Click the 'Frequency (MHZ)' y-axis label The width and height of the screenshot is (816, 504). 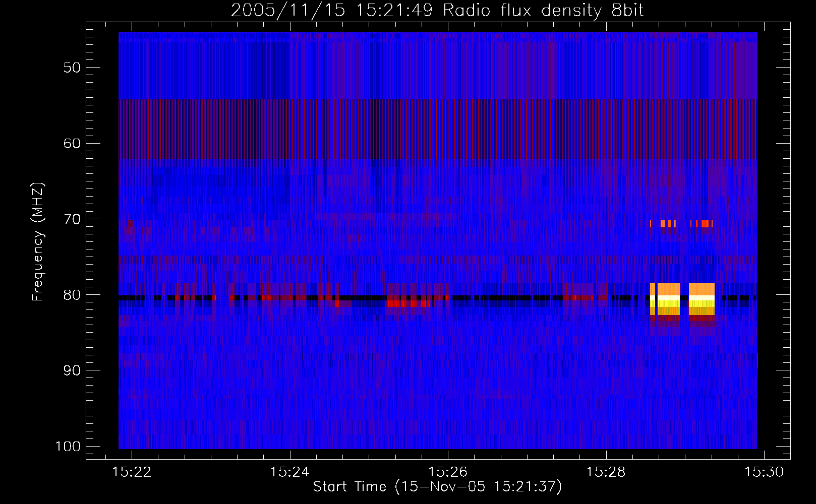[x=37, y=242]
